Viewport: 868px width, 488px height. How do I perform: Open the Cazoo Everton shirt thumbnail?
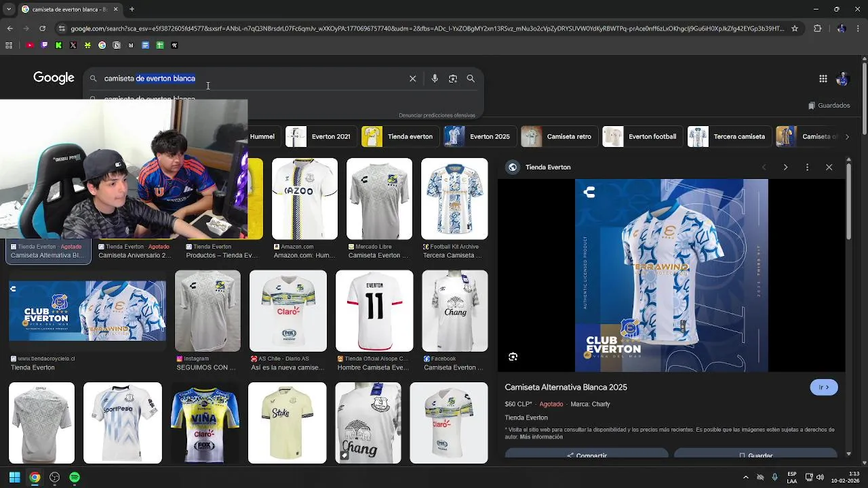[304, 199]
